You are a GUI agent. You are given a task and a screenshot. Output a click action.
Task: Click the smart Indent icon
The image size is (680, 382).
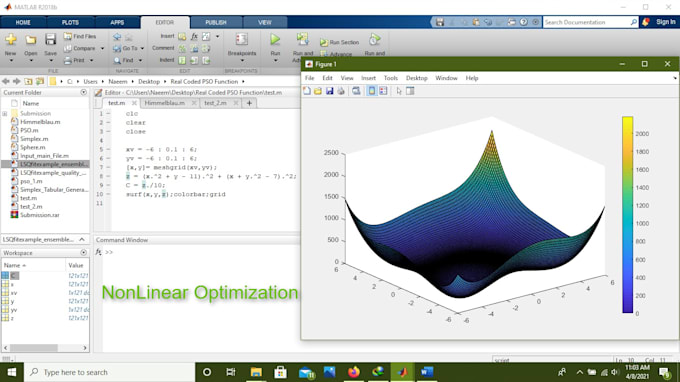(182, 60)
